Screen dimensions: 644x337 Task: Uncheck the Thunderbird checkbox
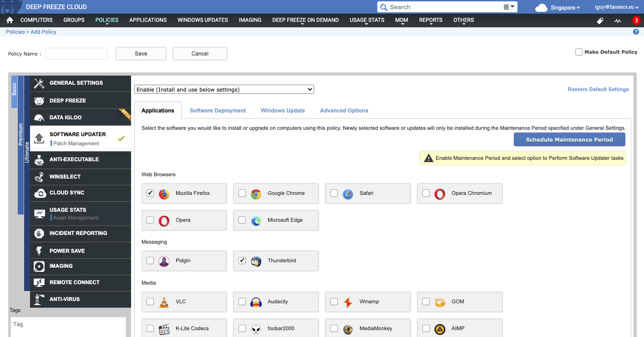tap(242, 260)
